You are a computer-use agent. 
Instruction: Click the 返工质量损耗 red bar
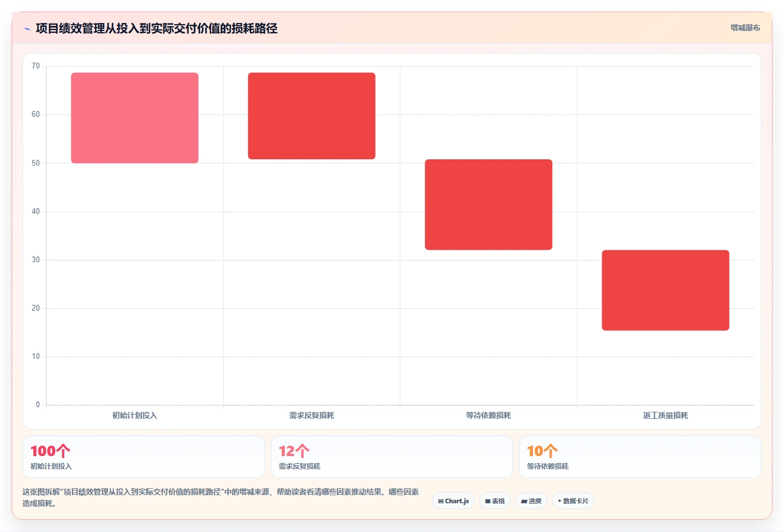point(666,290)
